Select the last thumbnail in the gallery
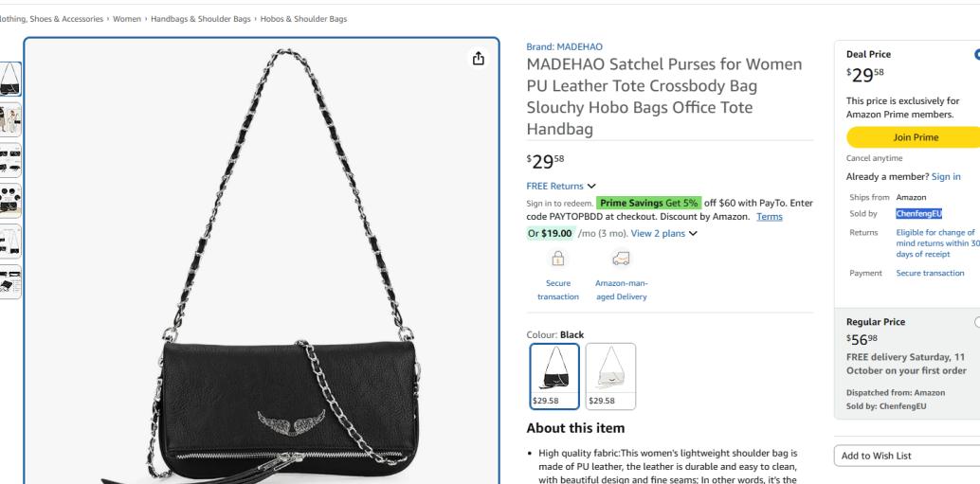 [x=9, y=281]
